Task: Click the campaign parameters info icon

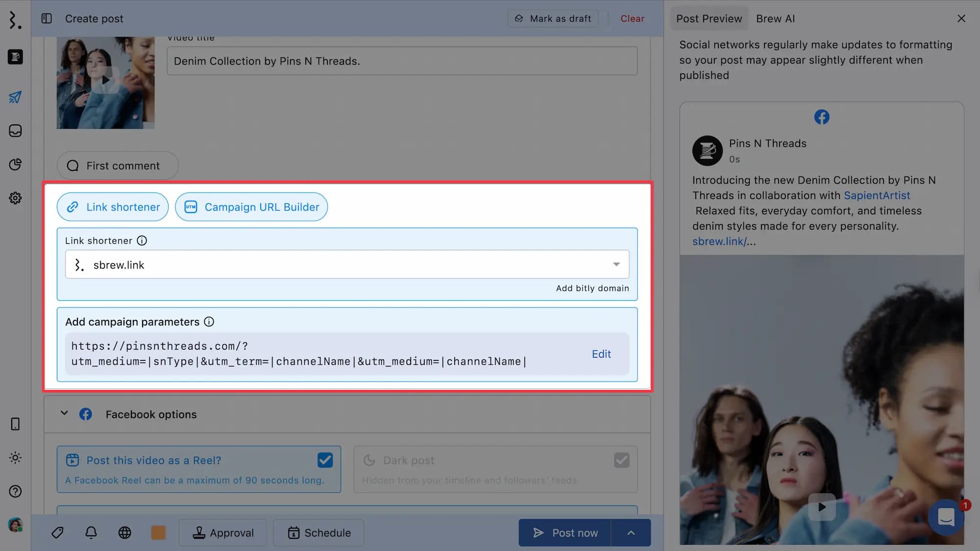Action: (209, 322)
